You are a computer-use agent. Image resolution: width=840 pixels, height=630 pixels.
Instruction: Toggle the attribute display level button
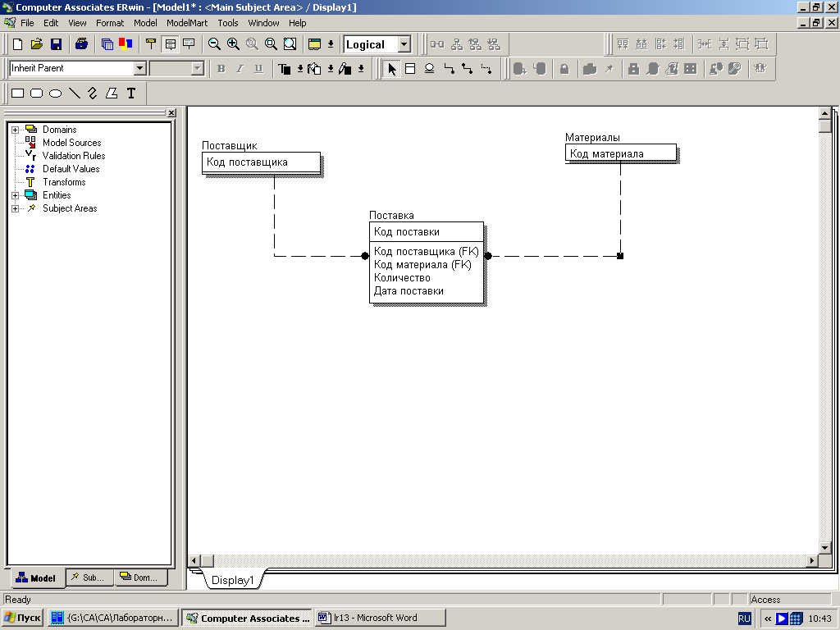click(171, 44)
